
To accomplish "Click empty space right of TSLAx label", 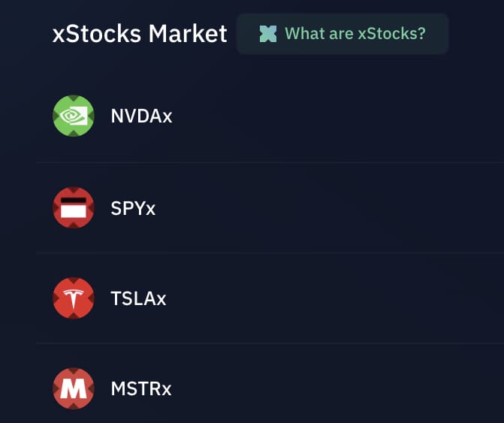I will click(334, 298).
